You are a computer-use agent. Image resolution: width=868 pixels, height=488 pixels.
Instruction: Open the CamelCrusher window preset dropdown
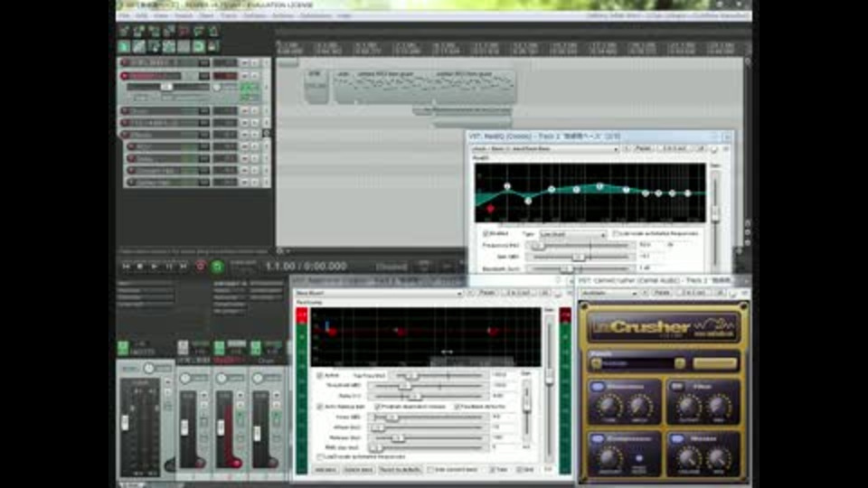pos(609,293)
